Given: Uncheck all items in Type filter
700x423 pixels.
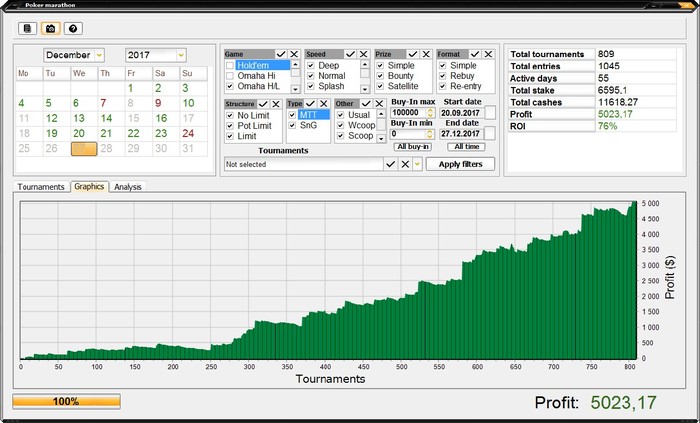Looking at the screenshot, I should pyautogui.click(x=324, y=104).
